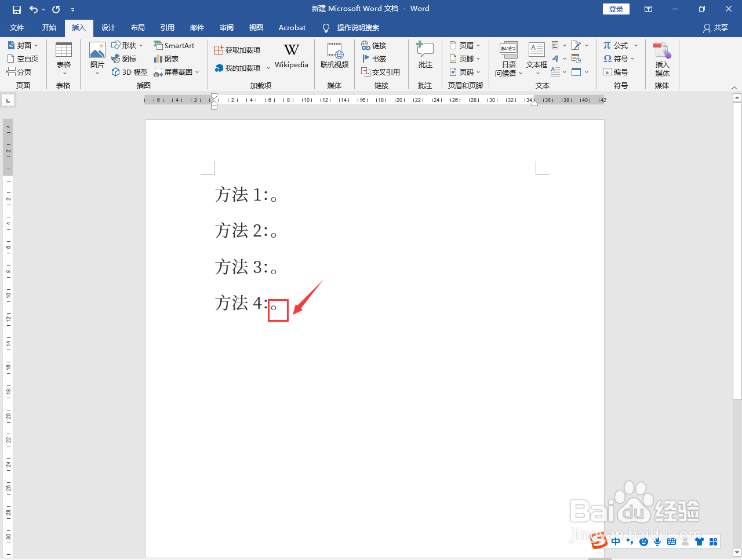Screen dimensions: 742x560
Task: Toggle the soft keyboard icon in the IME bar
Action: (671, 541)
